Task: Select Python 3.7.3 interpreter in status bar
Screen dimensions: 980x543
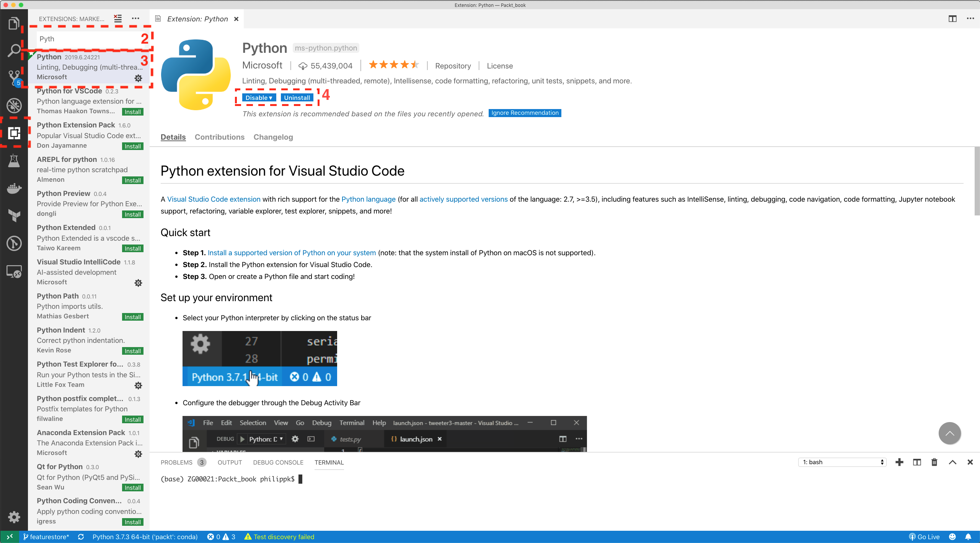Action: [145, 536]
